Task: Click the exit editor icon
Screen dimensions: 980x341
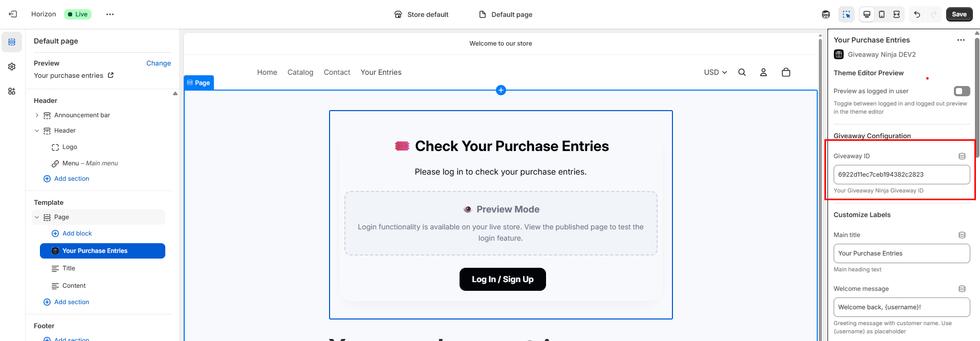Action: pyautogui.click(x=13, y=14)
